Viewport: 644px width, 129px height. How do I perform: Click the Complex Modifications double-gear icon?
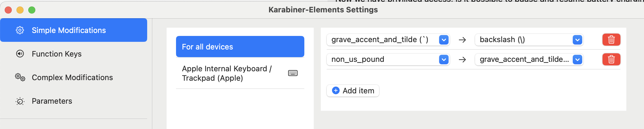20,77
